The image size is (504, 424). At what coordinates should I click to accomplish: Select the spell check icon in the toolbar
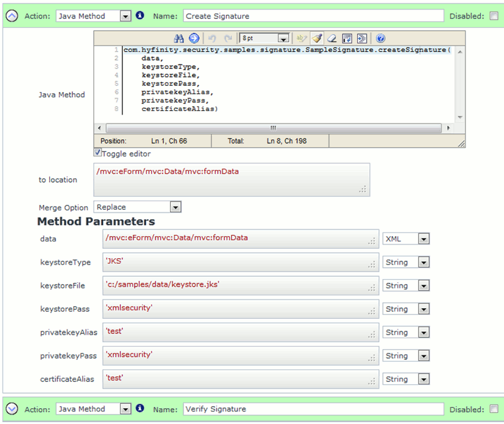[x=302, y=38]
